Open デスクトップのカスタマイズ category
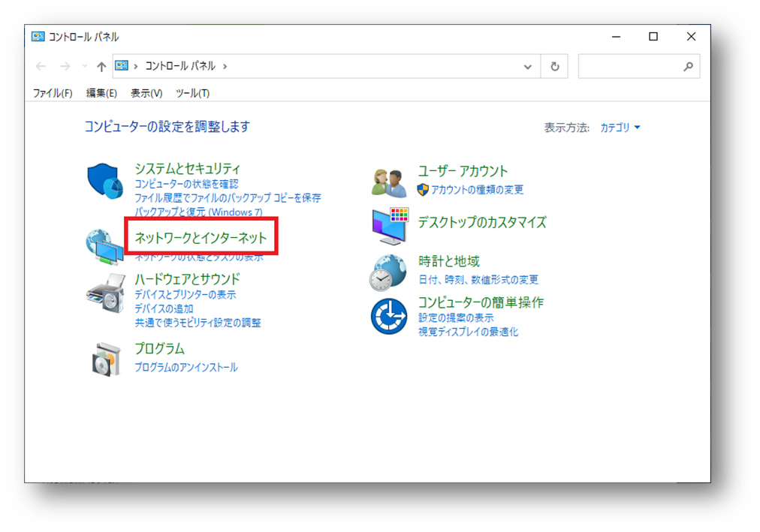760x532 pixels. [482, 222]
